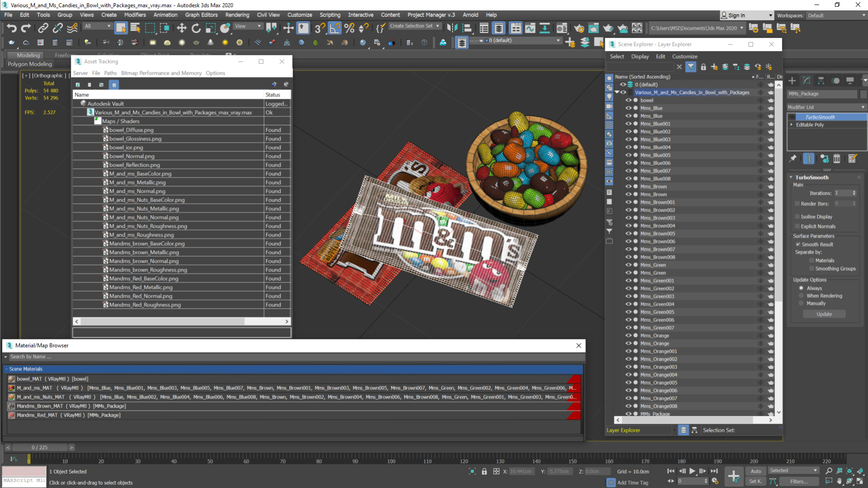
Task: Click the Redo arrow icon
Action: 26,28
